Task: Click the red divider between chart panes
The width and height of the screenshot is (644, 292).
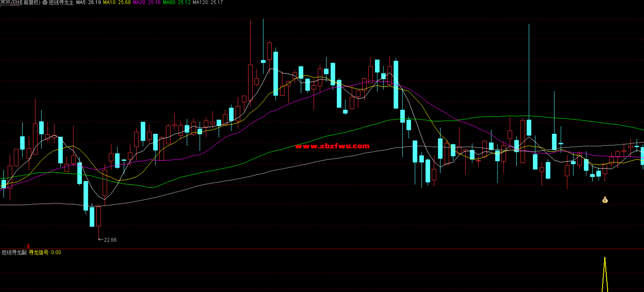Action: pos(321,249)
